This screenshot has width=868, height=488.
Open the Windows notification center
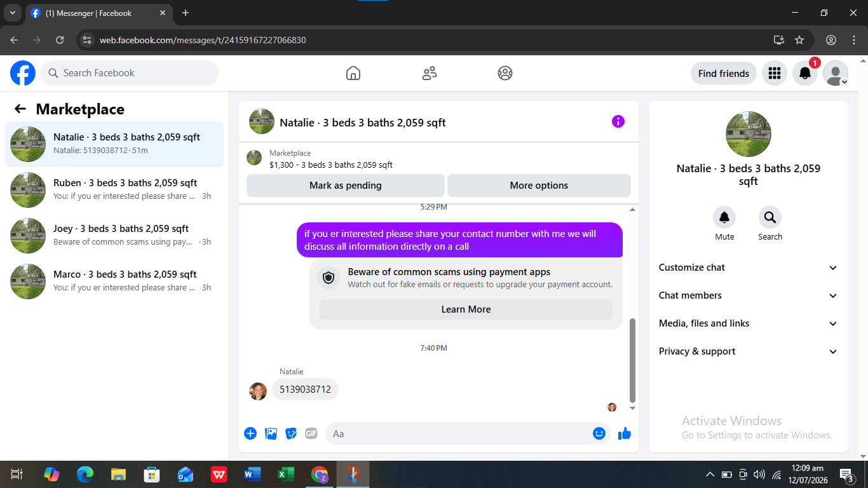847,475
